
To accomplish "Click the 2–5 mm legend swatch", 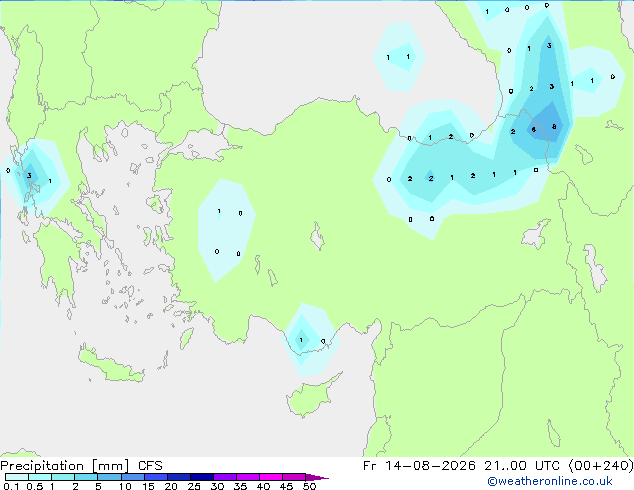I will pyautogui.click(x=86, y=477).
